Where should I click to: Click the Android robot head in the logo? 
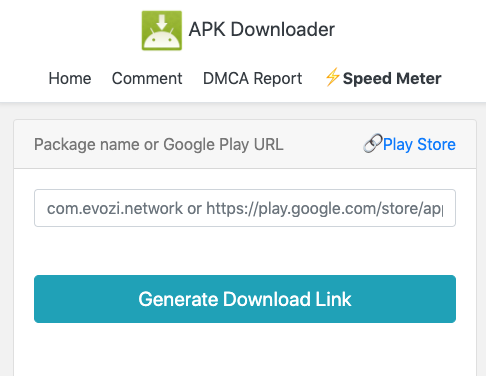coord(162,37)
